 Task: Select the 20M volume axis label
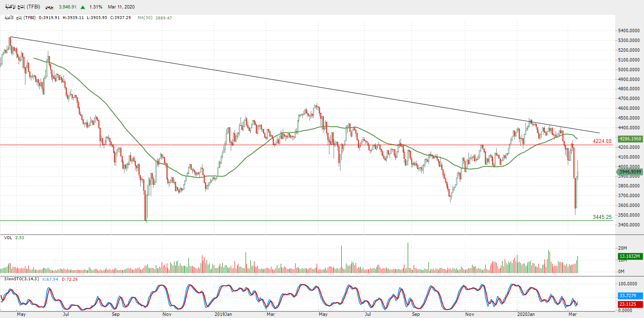(623, 248)
